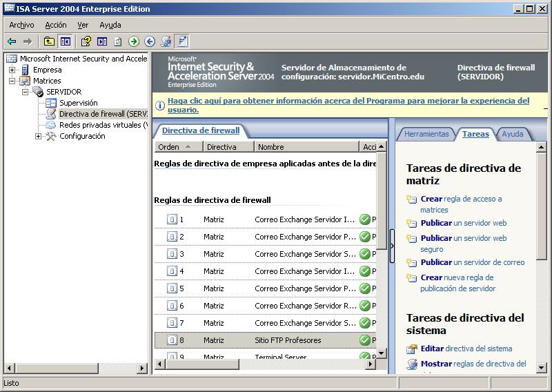This screenshot has width=552, height=392.
Task: Switch to the Herramientas tab
Action: pyautogui.click(x=426, y=134)
